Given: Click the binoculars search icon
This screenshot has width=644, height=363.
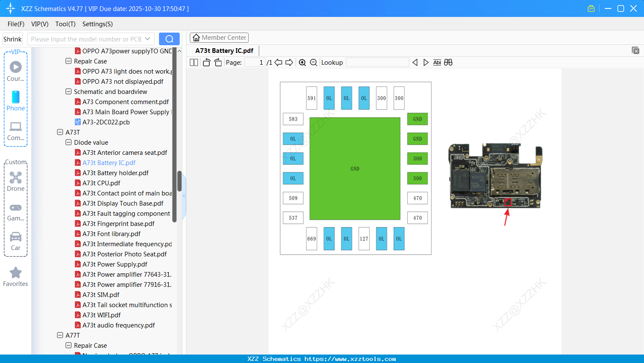Looking at the screenshot, I should [x=448, y=63].
